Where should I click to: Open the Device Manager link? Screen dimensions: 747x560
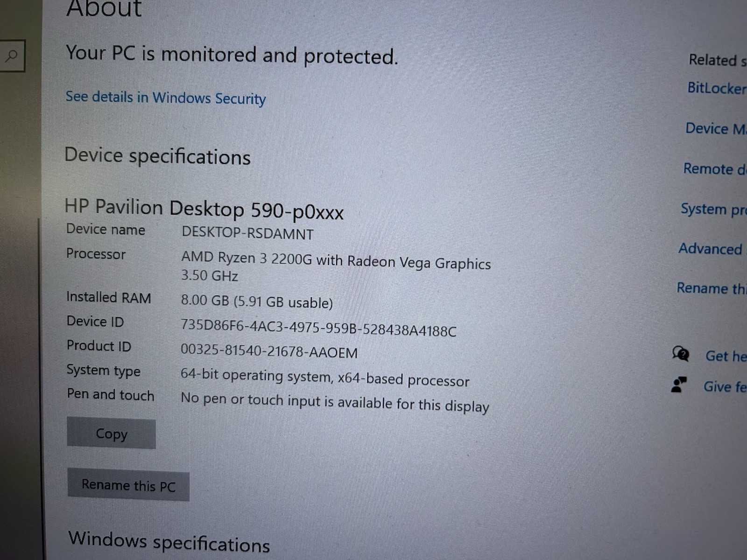click(x=716, y=128)
